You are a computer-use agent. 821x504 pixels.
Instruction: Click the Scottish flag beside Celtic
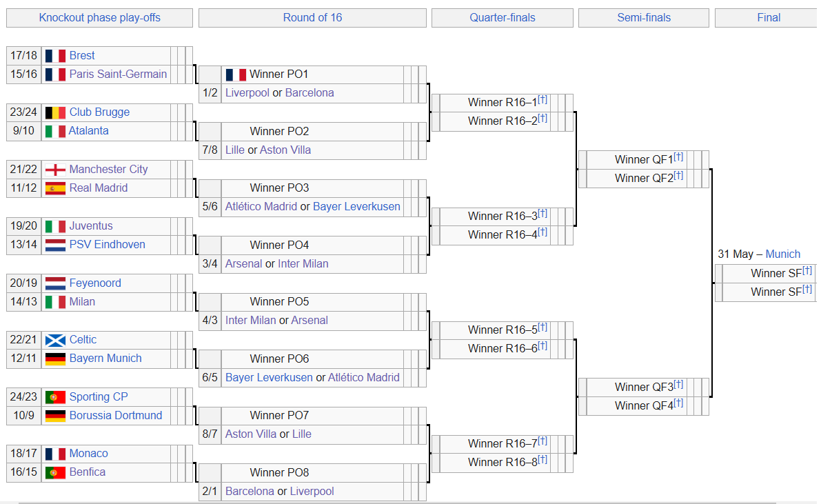pyautogui.click(x=55, y=340)
